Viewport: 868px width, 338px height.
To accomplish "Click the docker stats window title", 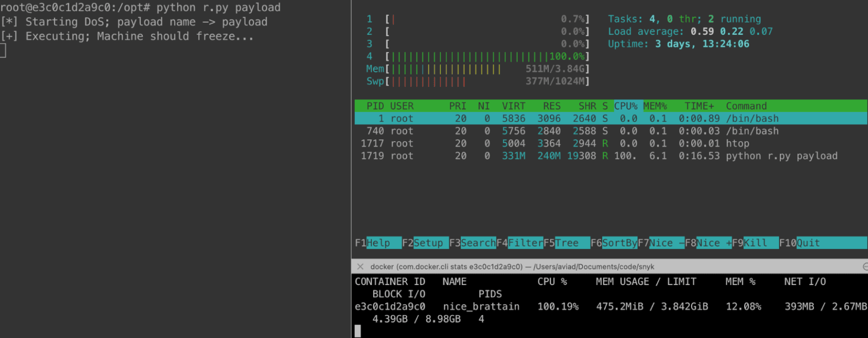I will tap(512, 267).
